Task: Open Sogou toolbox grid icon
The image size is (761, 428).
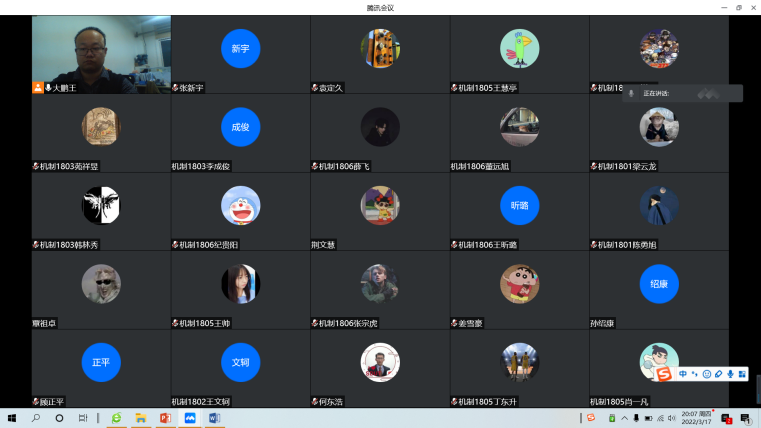Action: [742, 374]
